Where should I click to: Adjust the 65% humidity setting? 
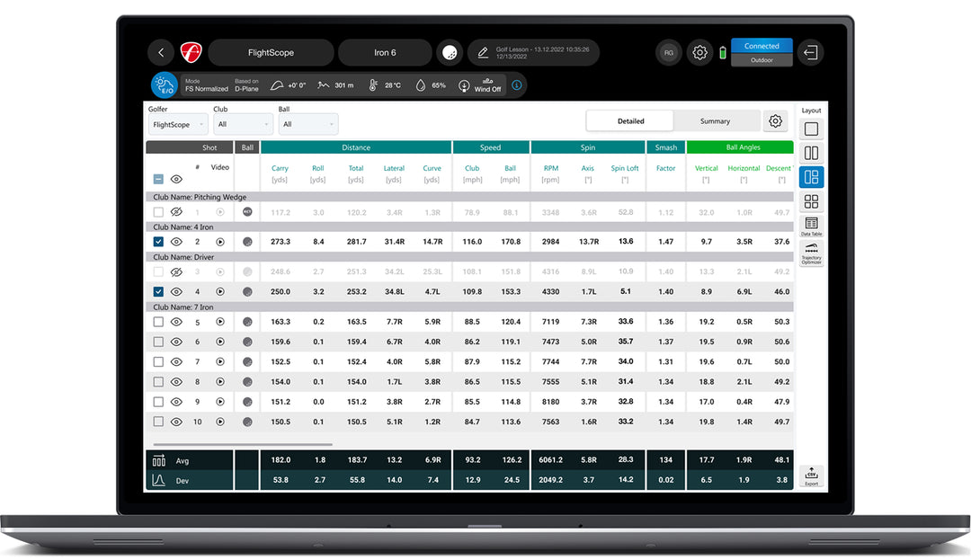click(431, 85)
